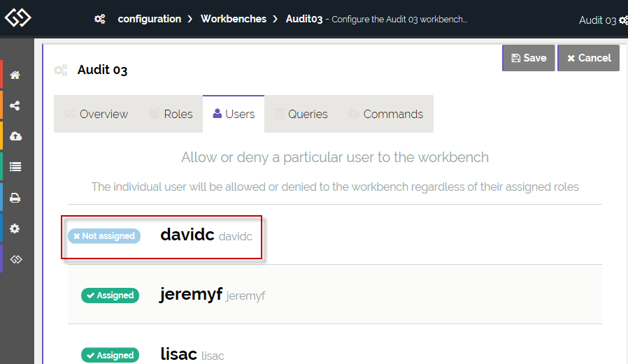Toggle the Not assigned badge for davidc
The image size is (628, 364).
tap(104, 236)
